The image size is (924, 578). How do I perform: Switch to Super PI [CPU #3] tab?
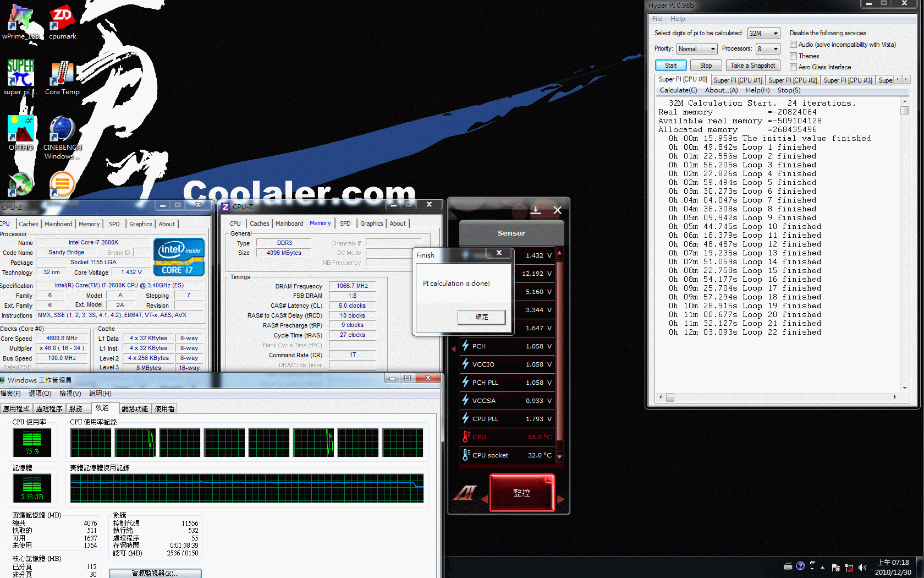[x=848, y=80]
